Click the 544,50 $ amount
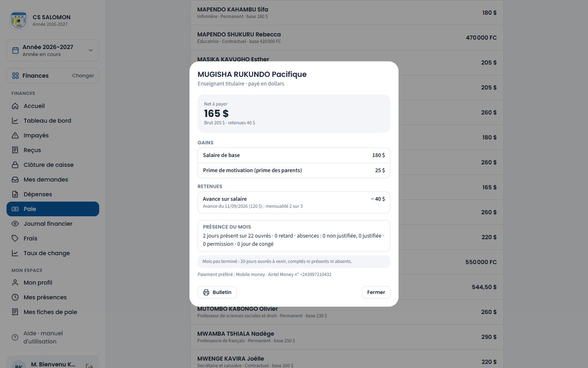This screenshot has width=588, height=368. click(x=484, y=287)
